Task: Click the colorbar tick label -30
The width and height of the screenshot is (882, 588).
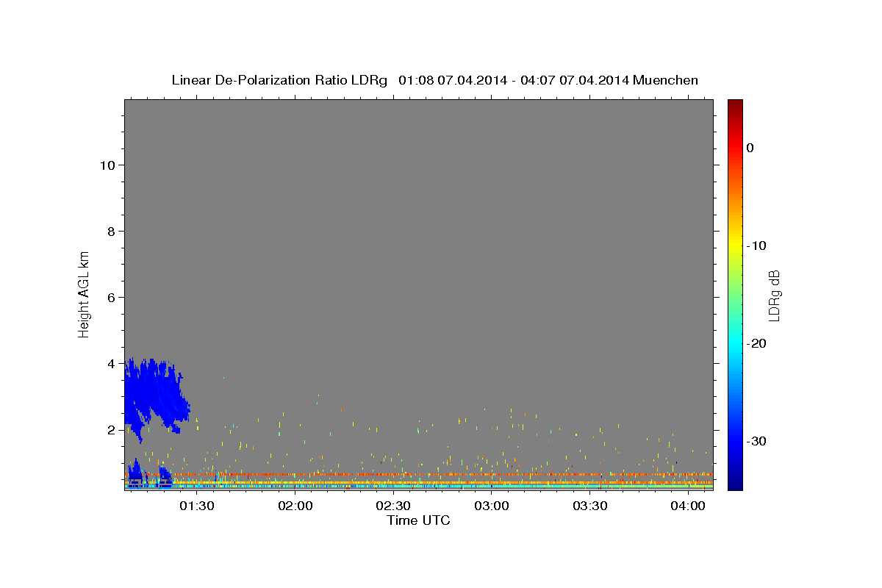Action: pyautogui.click(x=756, y=441)
